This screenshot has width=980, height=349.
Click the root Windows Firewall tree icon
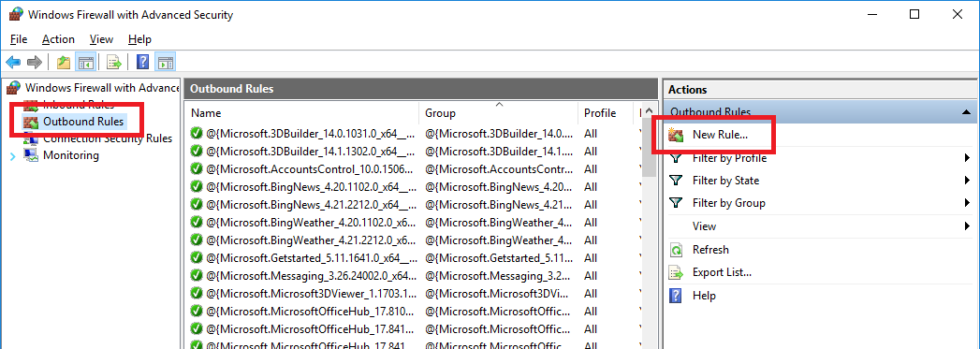point(14,87)
